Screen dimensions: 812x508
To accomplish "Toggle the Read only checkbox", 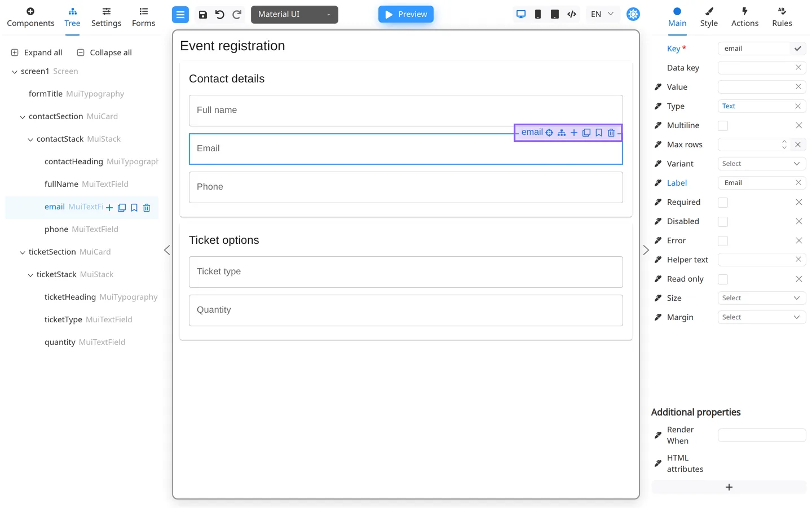I will (723, 279).
